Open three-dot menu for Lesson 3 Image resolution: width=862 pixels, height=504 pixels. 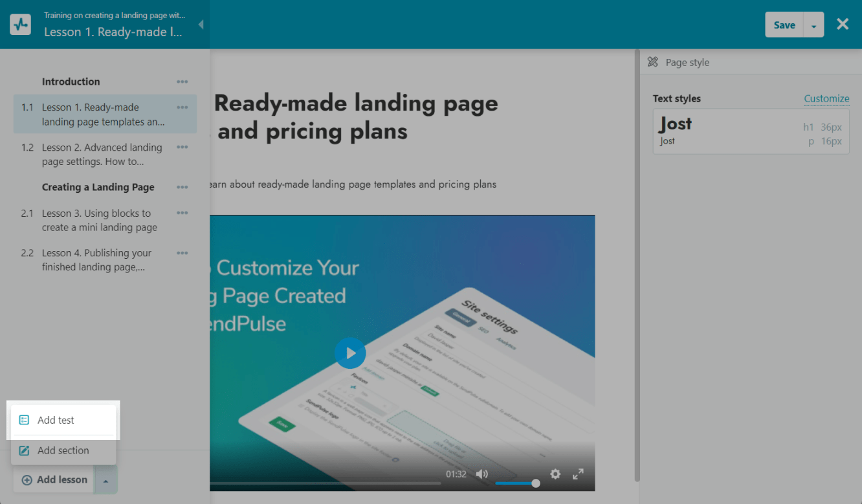click(182, 214)
